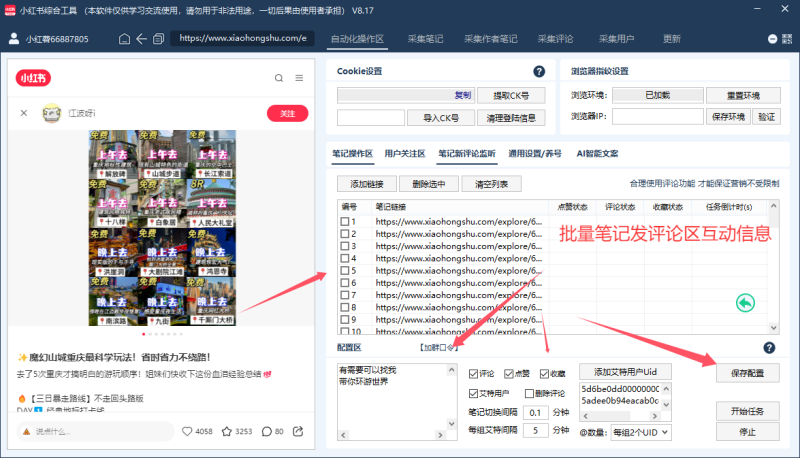The height and width of the screenshot is (458, 800).
Task: Click the share icon on the note
Action: tap(298, 431)
